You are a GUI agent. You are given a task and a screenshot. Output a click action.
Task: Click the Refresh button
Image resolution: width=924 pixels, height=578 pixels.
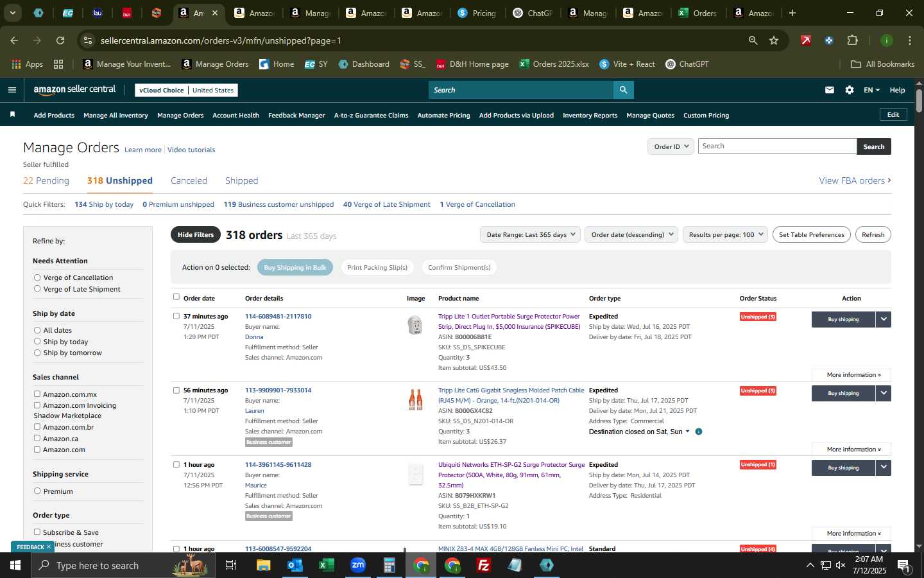[x=873, y=234]
